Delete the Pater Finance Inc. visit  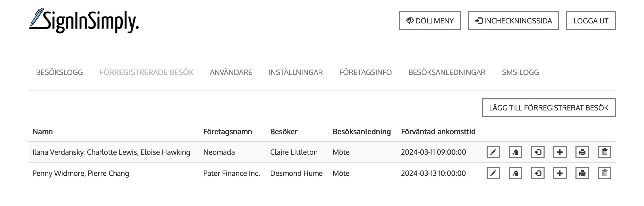[x=604, y=173]
